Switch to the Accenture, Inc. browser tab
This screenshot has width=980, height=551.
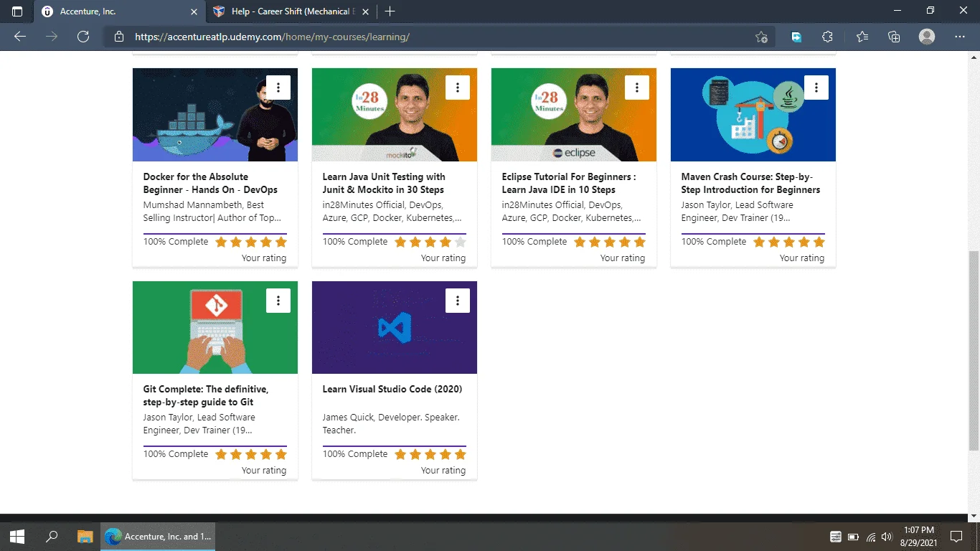[120, 11]
